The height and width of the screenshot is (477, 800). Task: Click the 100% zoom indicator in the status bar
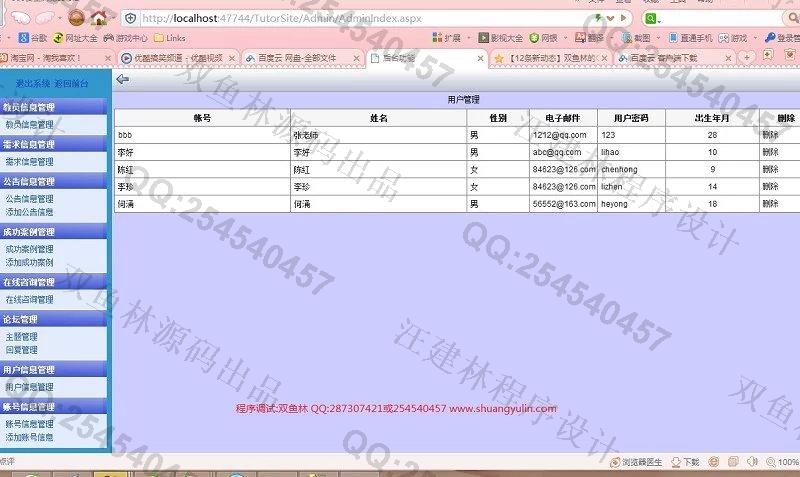pos(783,462)
